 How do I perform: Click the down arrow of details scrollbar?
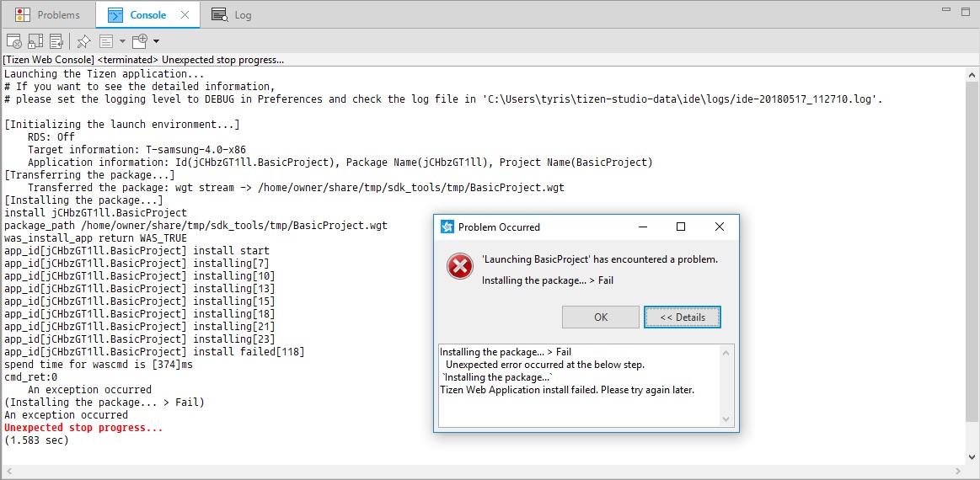click(x=727, y=419)
